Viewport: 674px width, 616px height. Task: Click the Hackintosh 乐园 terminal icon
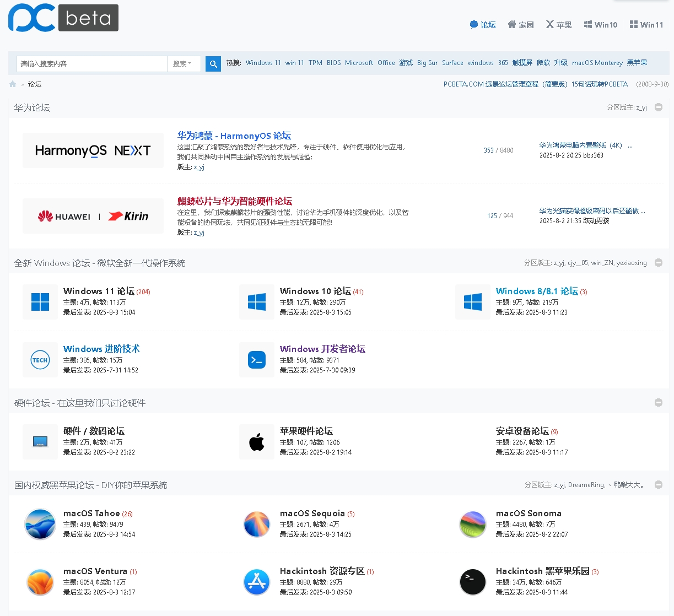click(x=473, y=582)
